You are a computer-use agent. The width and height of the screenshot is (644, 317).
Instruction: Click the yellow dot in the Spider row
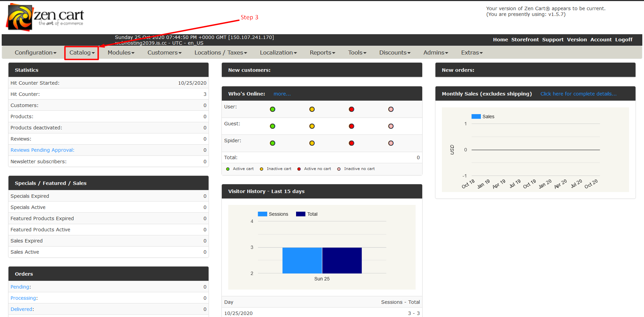coord(312,143)
